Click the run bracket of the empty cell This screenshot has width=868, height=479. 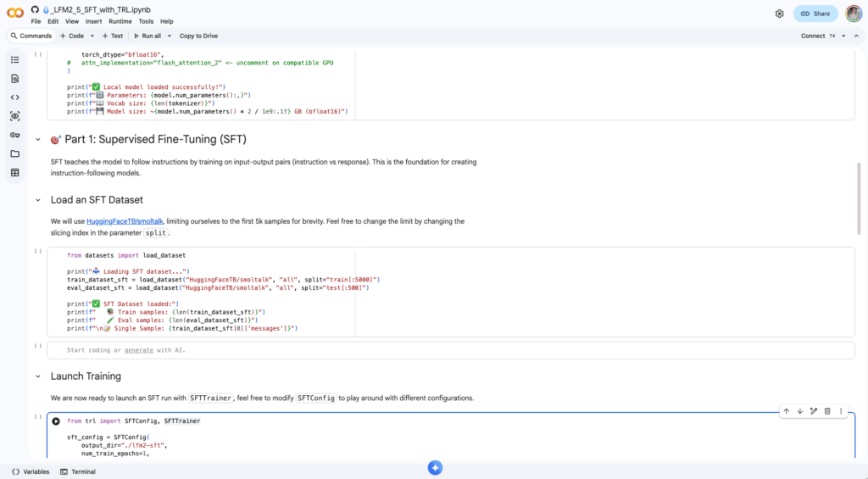(37, 346)
